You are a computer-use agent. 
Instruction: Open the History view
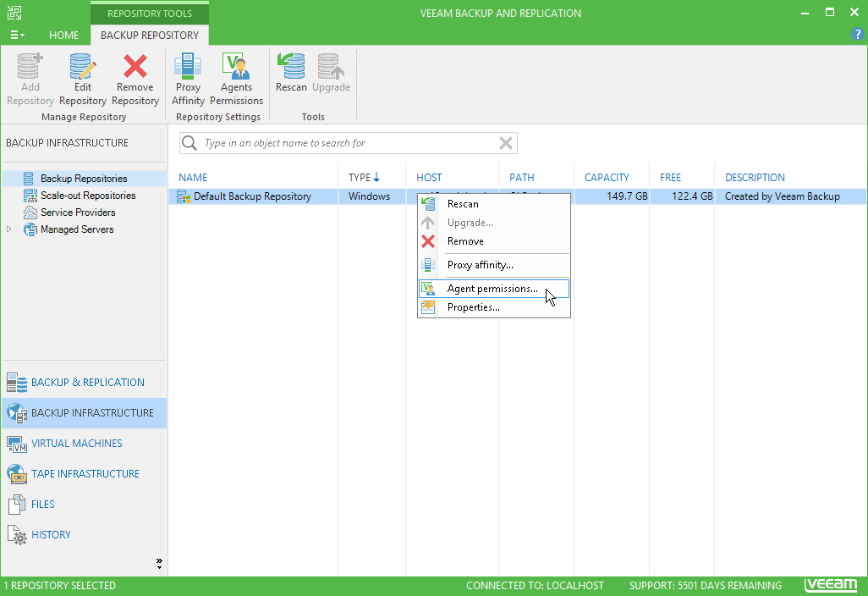(84, 534)
